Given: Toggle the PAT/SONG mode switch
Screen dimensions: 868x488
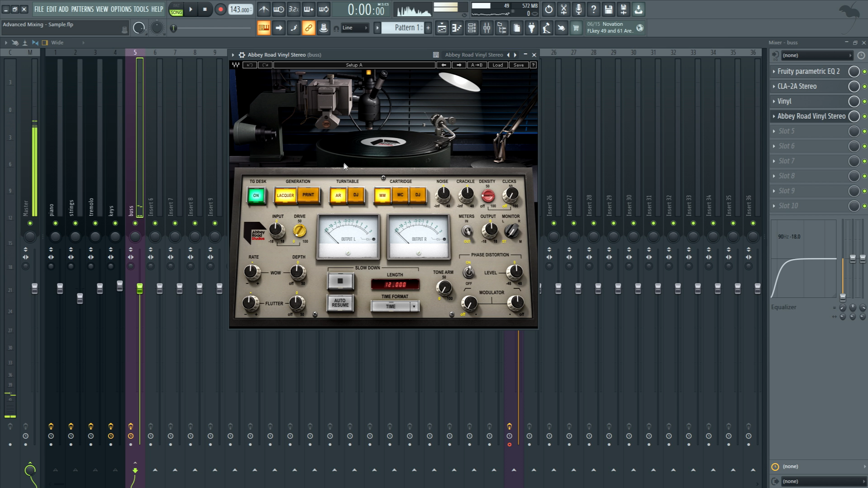Looking at the screenshot, I should coord(176,10).
